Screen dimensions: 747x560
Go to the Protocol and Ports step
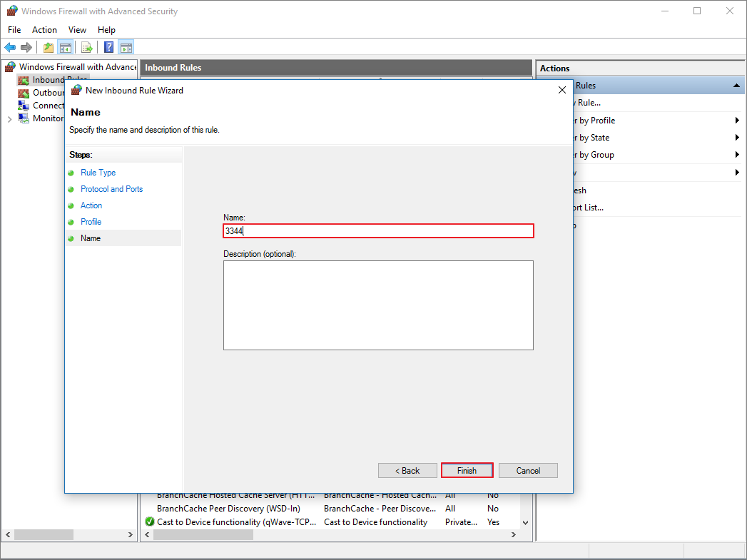point(111,189)
